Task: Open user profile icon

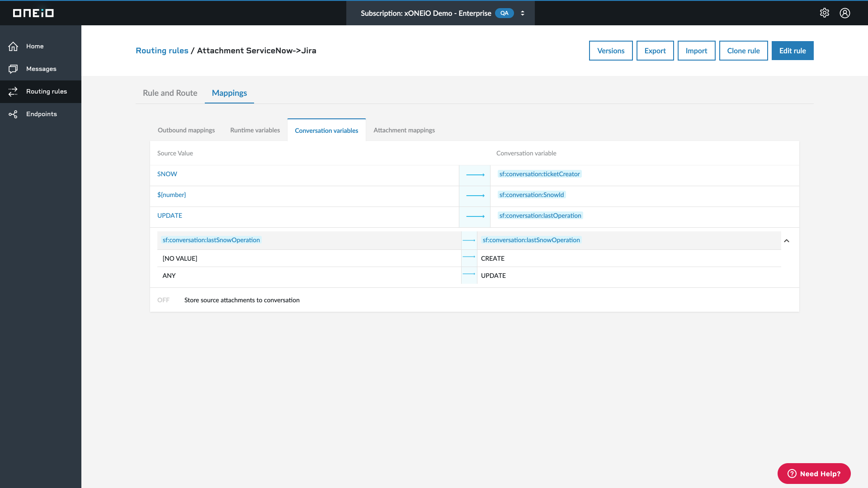Action: [x=845, y=13]
